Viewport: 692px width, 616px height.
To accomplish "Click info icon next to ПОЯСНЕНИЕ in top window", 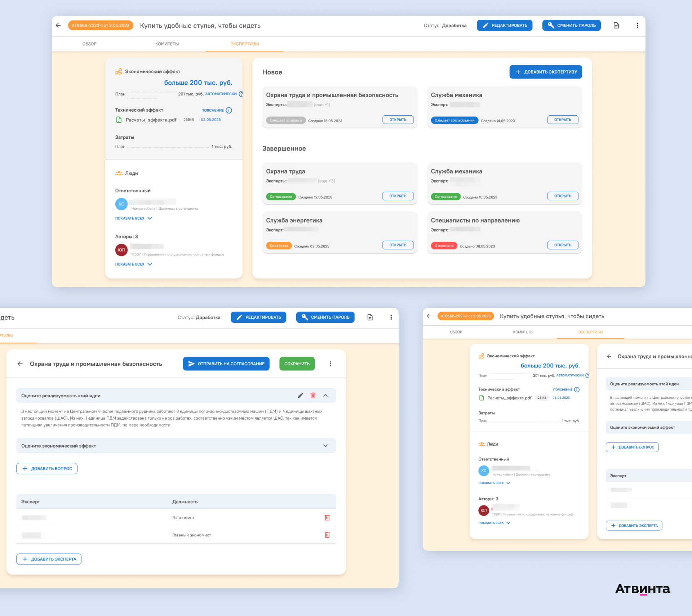I will pyautogui.click(x=229, y=110).
